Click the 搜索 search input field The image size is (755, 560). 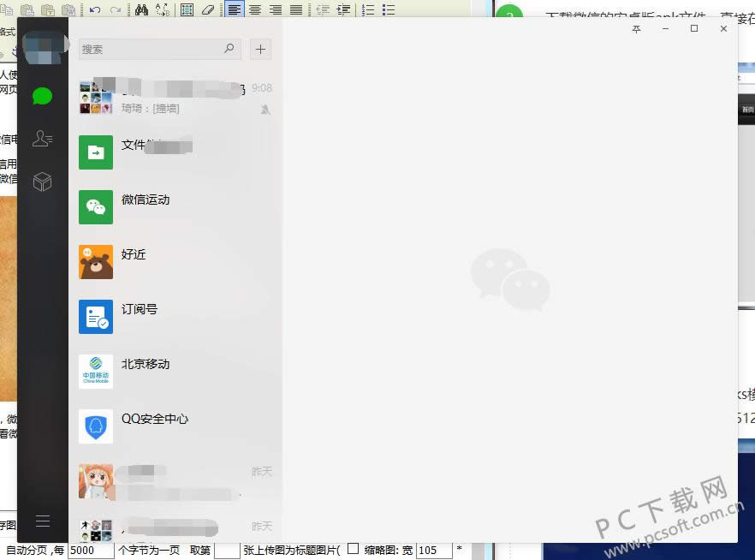click(150, 50)
